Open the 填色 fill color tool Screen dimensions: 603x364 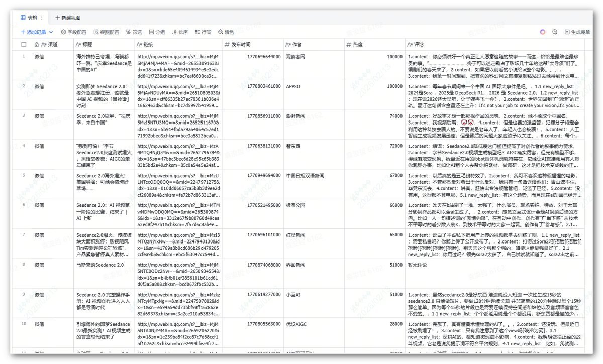pos(226,32)
